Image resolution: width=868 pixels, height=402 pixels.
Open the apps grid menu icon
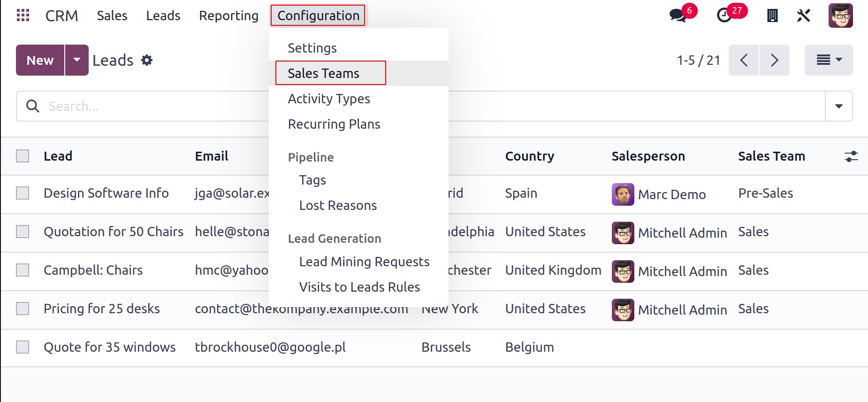pos(23,15)
